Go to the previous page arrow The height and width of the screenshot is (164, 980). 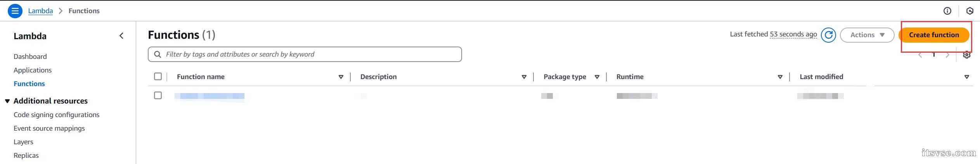click(x=920, y=55)
